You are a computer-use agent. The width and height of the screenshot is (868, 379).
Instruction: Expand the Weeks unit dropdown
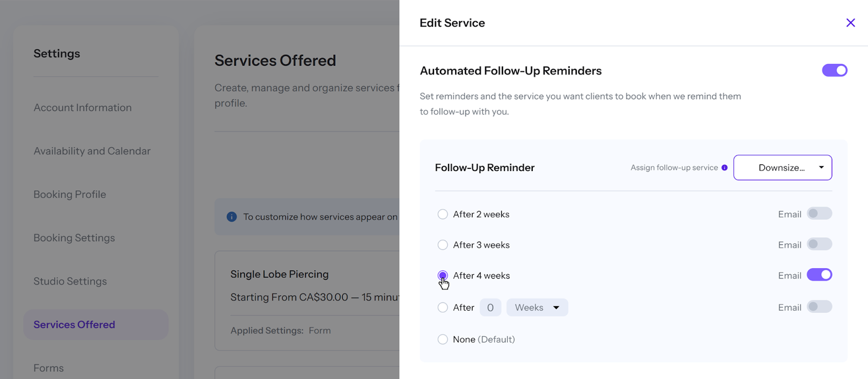click(x=537, y=308)
